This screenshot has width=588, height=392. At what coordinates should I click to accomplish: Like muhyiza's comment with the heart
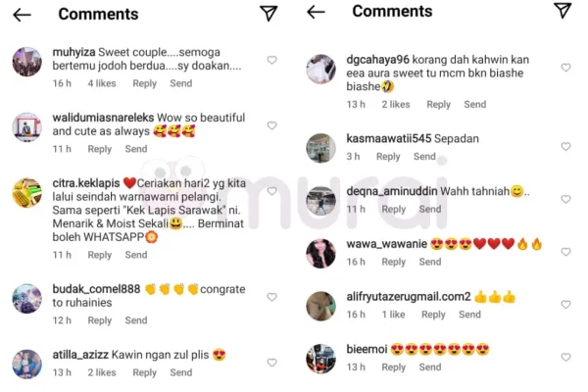click(x=271, y=60)
